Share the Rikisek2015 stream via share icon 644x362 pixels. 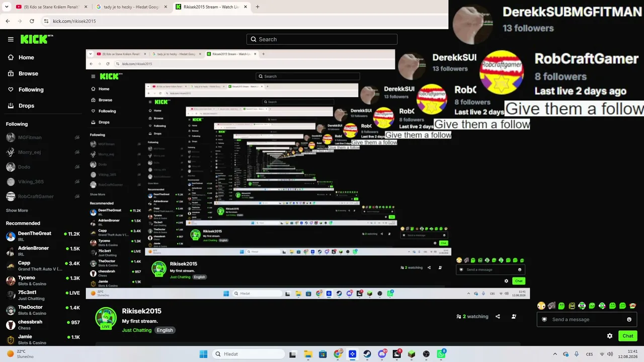498,317
